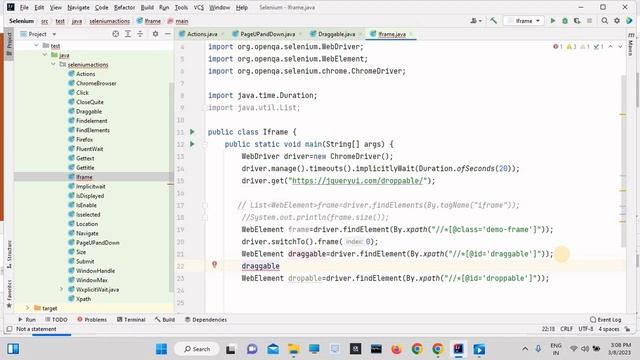Screen dimensions: 640x360
Task: Open the VCS menu
Action: pos(198,7)
